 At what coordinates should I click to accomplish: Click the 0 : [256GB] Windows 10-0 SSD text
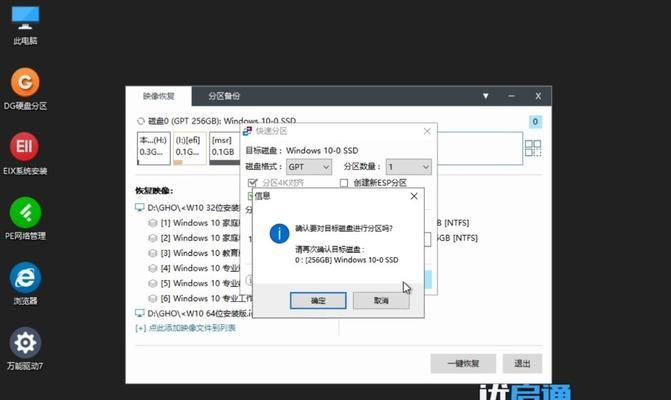[347, 260]
